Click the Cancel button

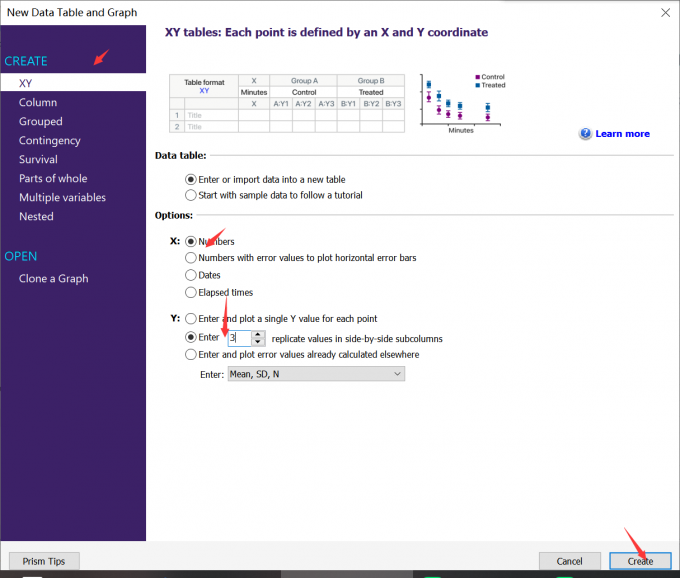click(x=569, y=561)
